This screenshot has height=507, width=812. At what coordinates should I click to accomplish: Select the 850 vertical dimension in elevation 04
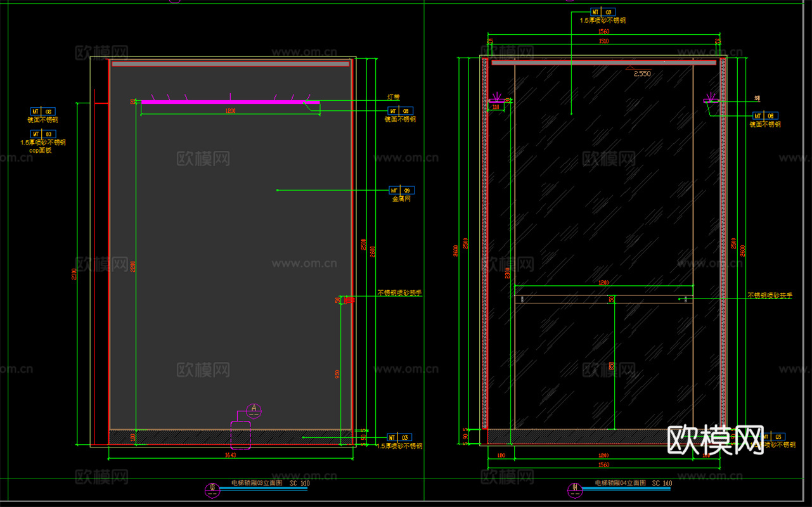point(611,367)
